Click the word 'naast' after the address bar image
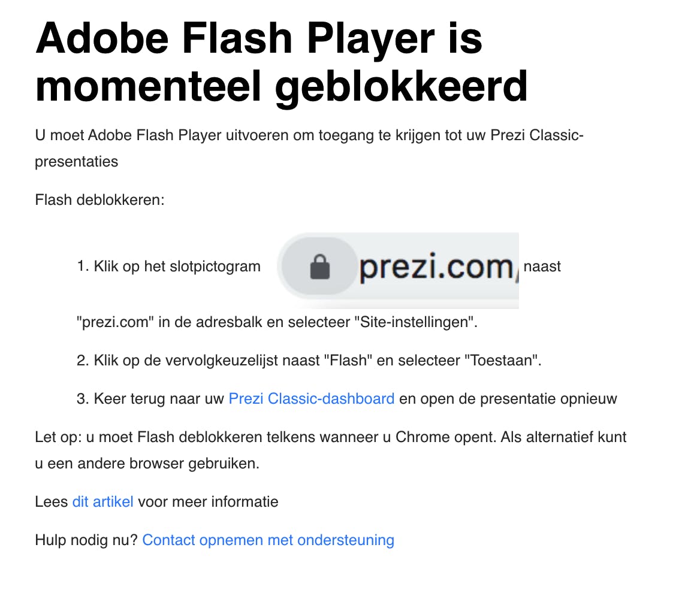The image size is (700, 593). pyautogui.click(x=542, y=267)
